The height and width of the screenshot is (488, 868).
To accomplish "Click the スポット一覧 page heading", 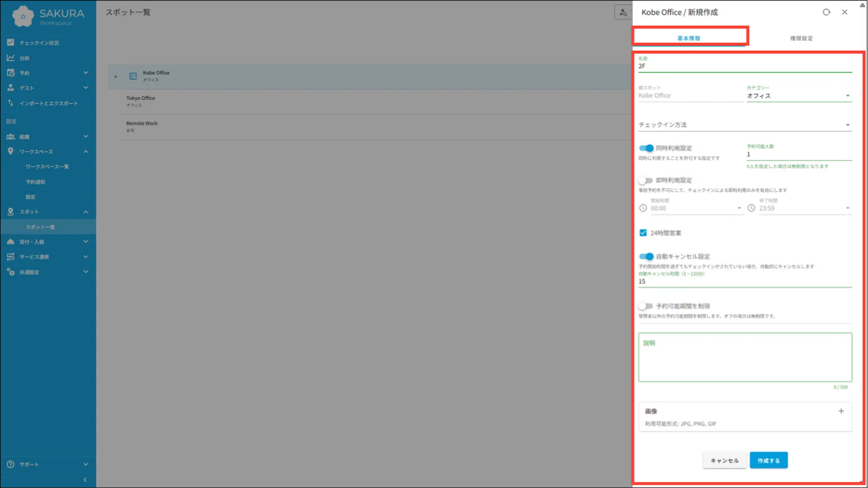I will coord(128,12).
